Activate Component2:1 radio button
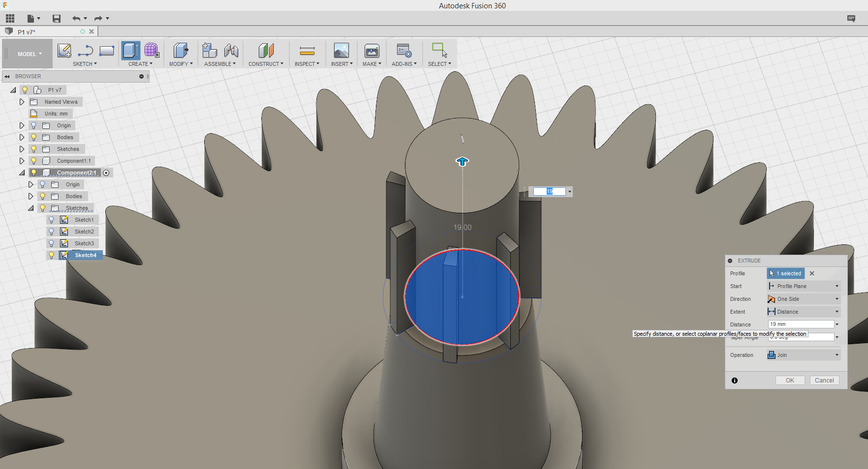 click(x=106, y=173)
